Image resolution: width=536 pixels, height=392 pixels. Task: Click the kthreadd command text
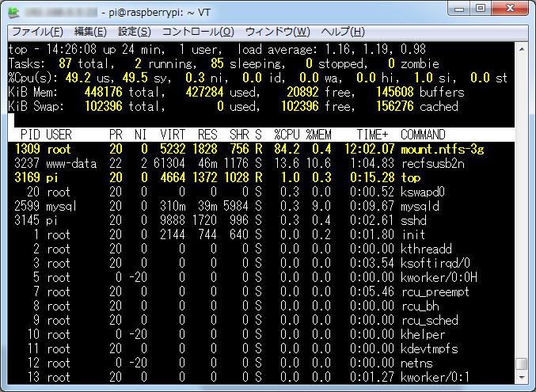point(426,249)
